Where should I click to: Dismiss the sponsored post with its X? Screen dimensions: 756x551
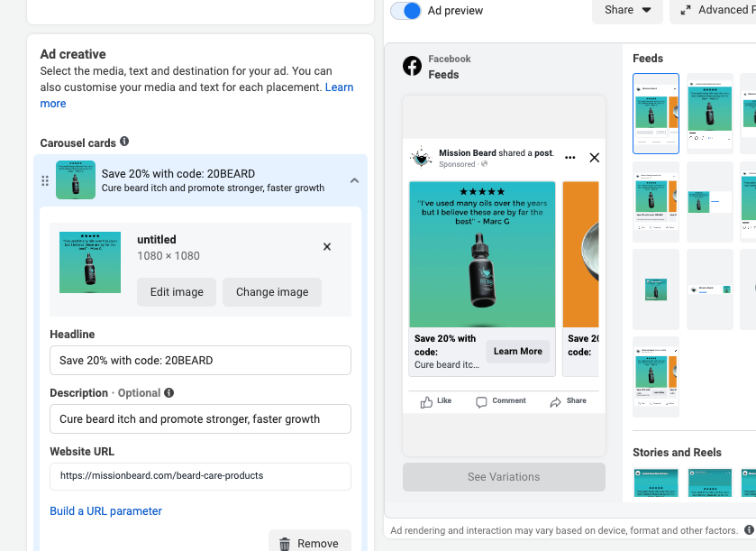click(595, 157)
